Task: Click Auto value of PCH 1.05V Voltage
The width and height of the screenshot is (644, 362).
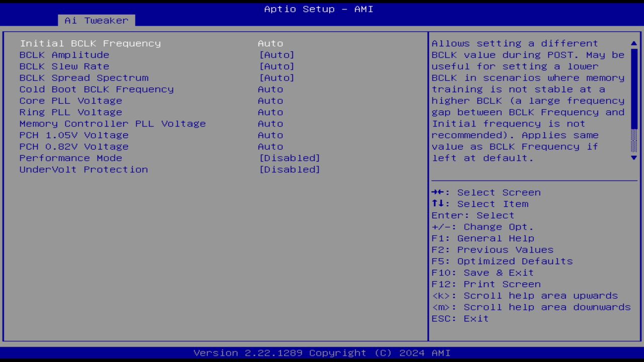Action: coord(270,135)
